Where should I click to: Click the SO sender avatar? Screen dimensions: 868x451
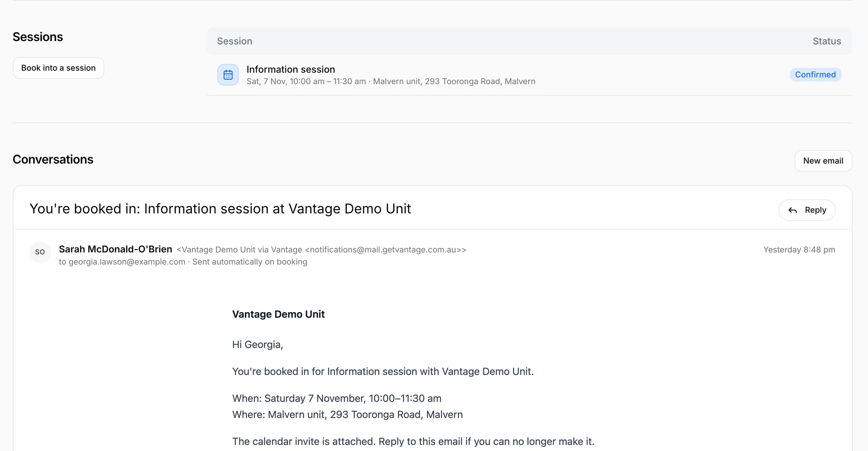[x=40, y=252]
